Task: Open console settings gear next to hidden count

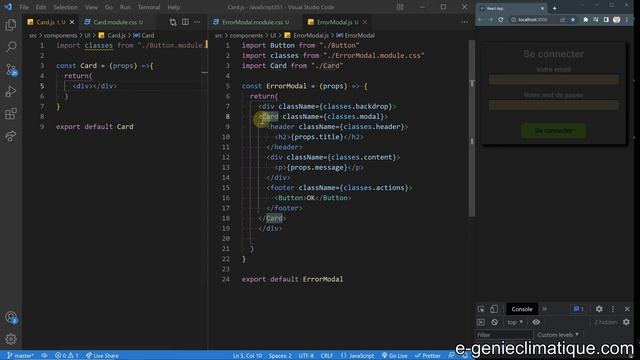Action: click(x=626, y=322)
